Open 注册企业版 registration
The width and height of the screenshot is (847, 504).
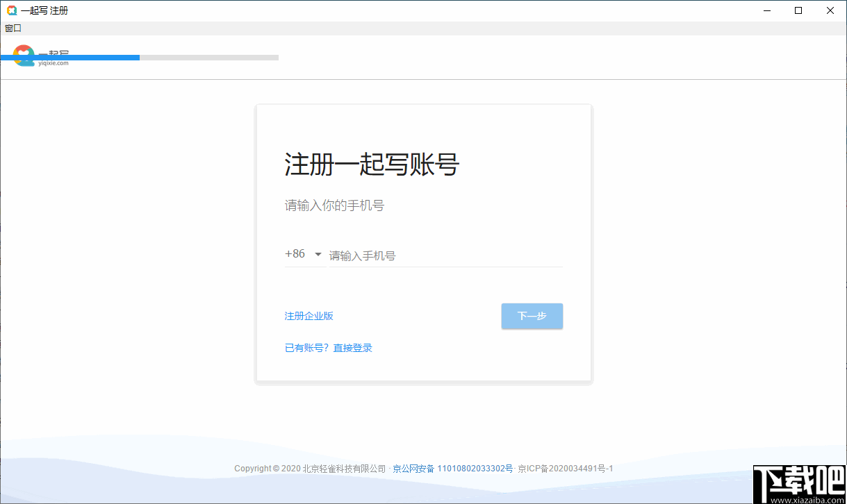pos(308,316)
